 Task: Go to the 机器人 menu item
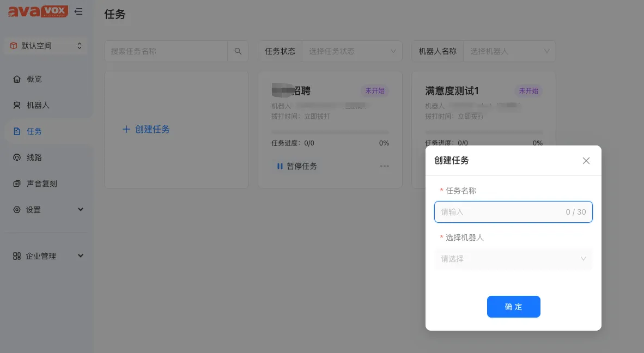point(38,105)
